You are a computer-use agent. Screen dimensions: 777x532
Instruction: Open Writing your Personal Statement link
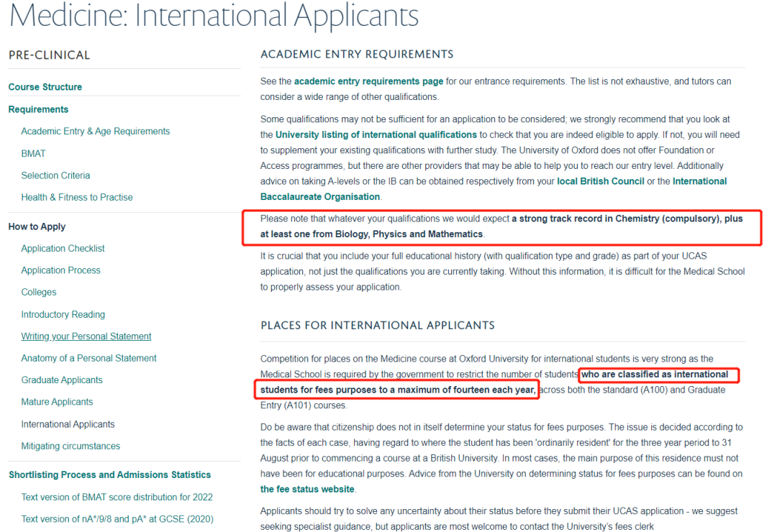coord(86,336)
